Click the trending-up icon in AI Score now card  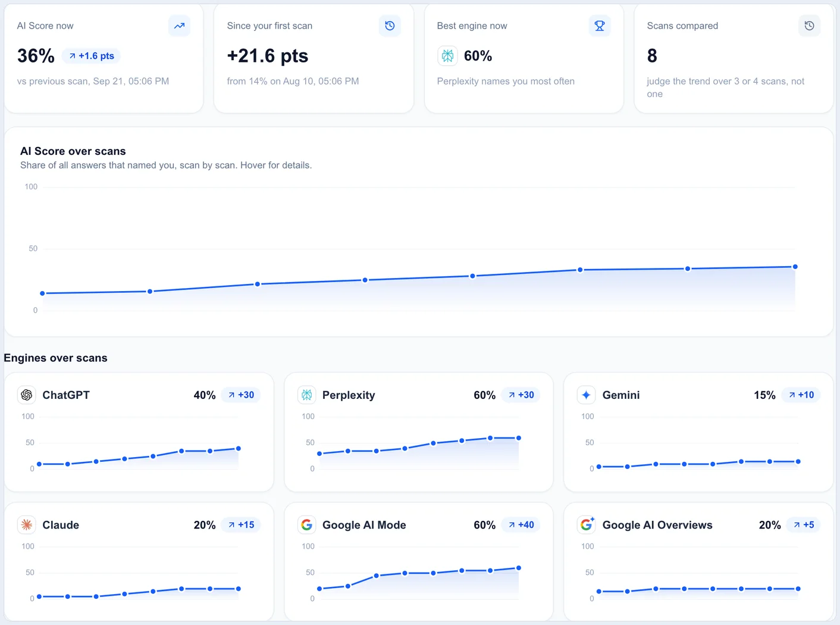point(179,26)
